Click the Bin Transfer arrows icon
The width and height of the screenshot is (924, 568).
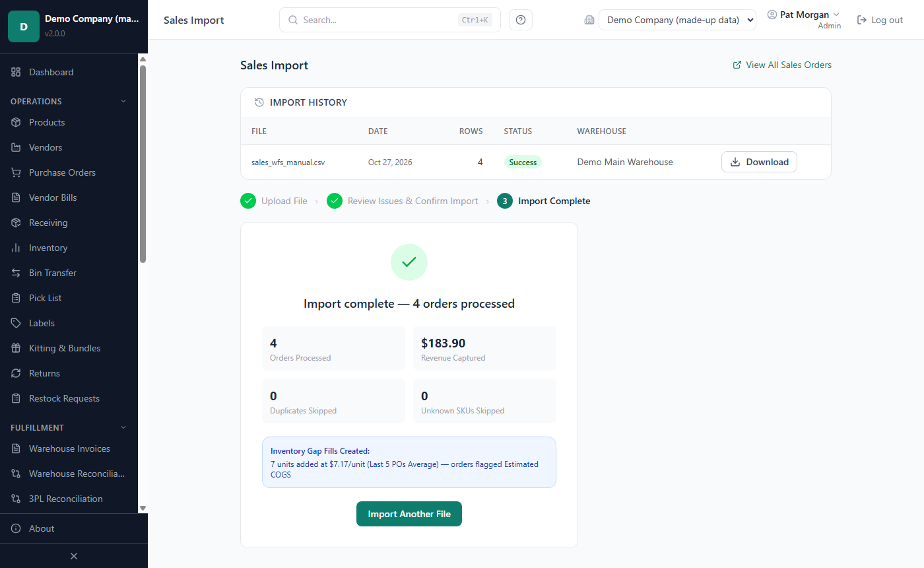click(16, 273)
